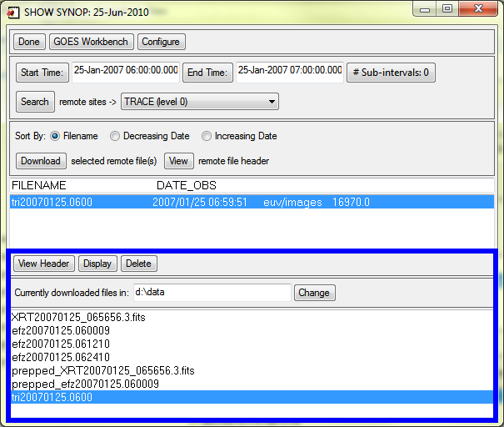Download selected remote files
Viewport: 504px width, 427px height.
coord(40,161)
